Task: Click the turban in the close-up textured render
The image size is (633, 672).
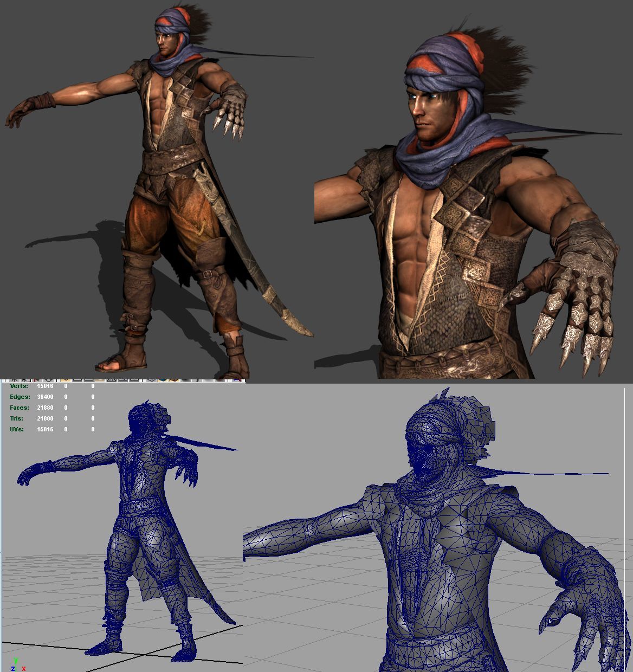Action: coord(439,60)
